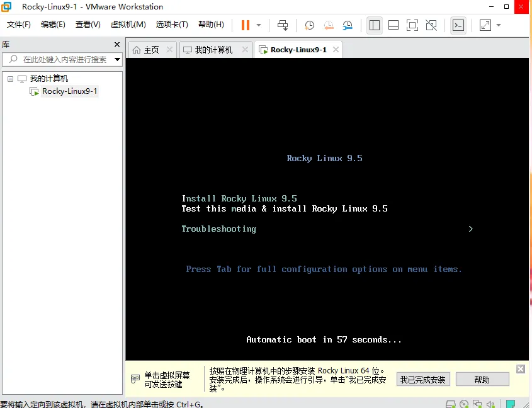532x408 pixels.
Task: Click the hard disk status bar icon
Action: pyautogui.click(x=451, y=404)
